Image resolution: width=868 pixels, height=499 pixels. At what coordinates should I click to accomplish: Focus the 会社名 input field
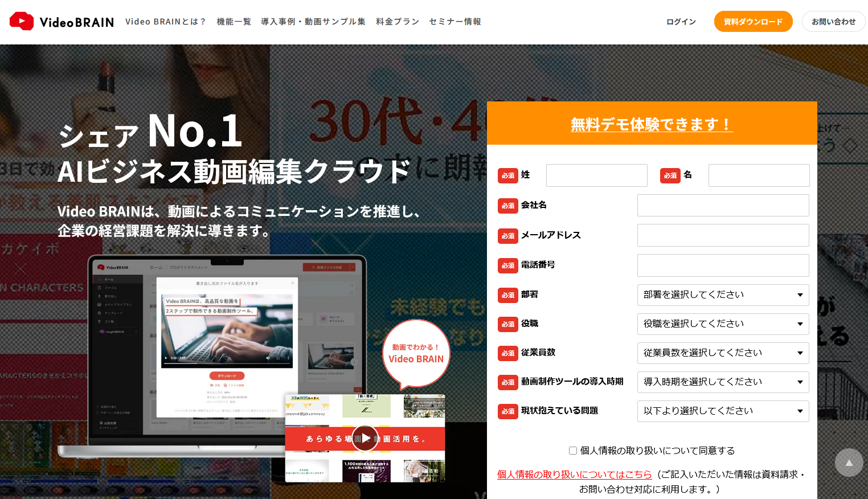click(x=723, y=205)
